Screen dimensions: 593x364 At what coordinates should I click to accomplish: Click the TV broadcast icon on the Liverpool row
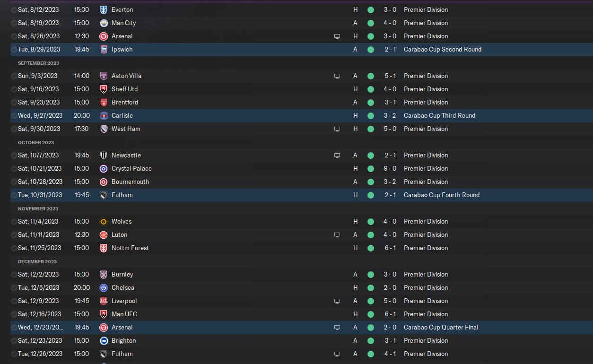[337, 301]
